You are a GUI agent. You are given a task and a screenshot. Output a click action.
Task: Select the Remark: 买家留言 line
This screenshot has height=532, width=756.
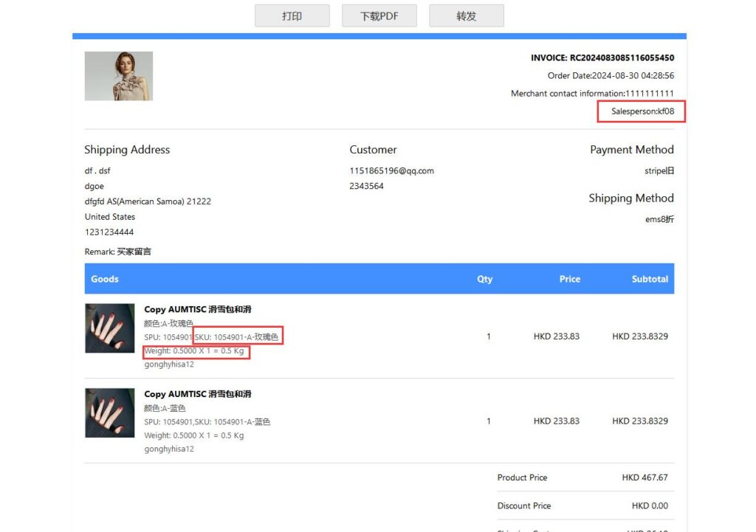point(117,252)
